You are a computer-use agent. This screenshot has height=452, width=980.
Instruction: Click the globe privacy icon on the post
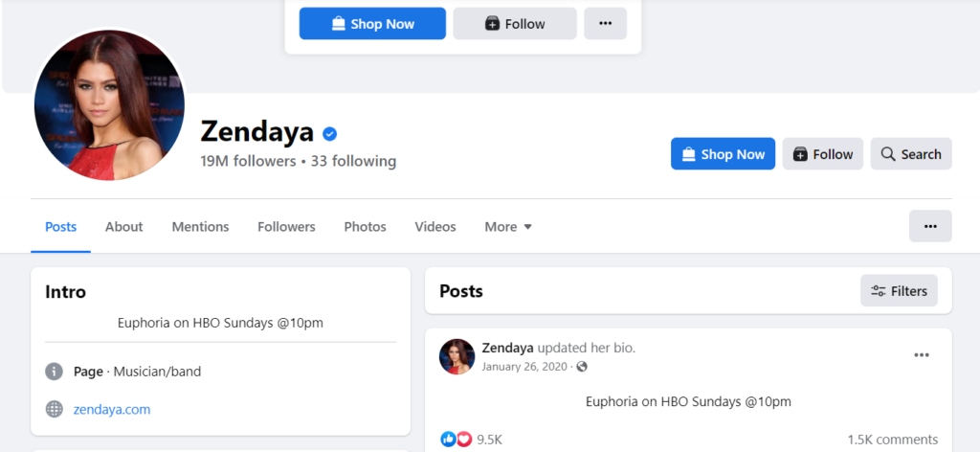coord(582,367)
